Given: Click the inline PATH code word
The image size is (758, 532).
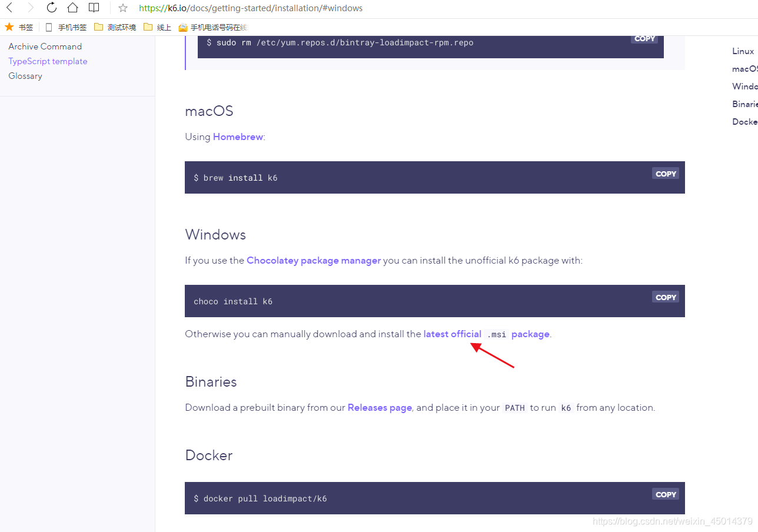Looking at the screenshot, I should [x=514, y=408].
